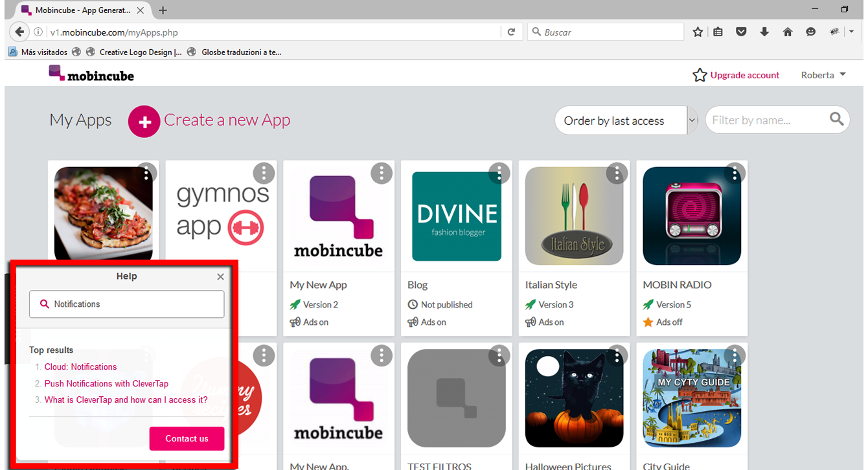
Task: Reload the page with refresh icon
Action: coord(511,32)
